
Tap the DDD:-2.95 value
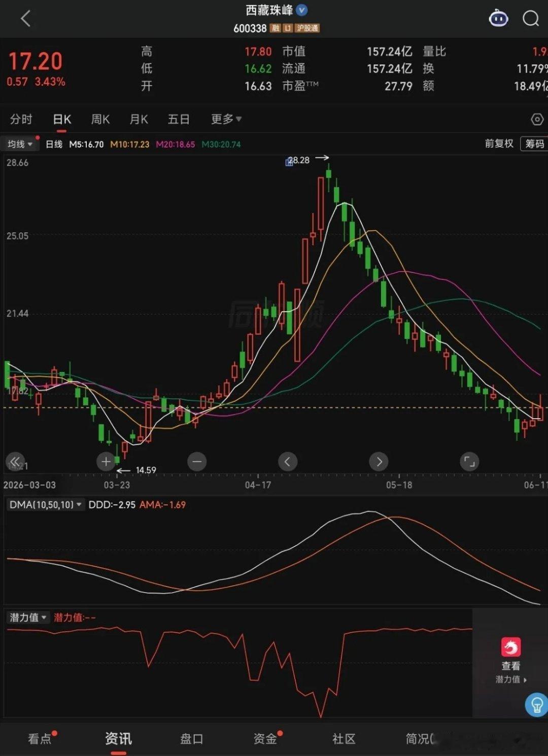click(x=112, y=505)
